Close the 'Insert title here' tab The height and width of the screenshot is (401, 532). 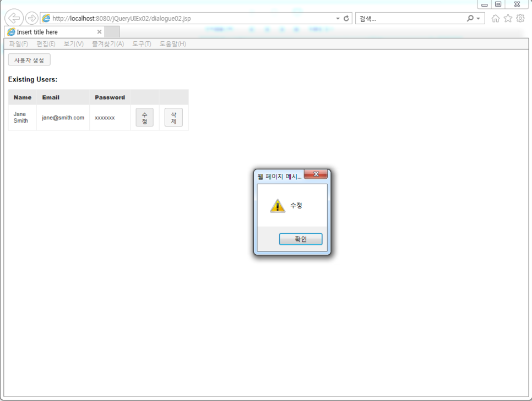(x=100, y=32)
